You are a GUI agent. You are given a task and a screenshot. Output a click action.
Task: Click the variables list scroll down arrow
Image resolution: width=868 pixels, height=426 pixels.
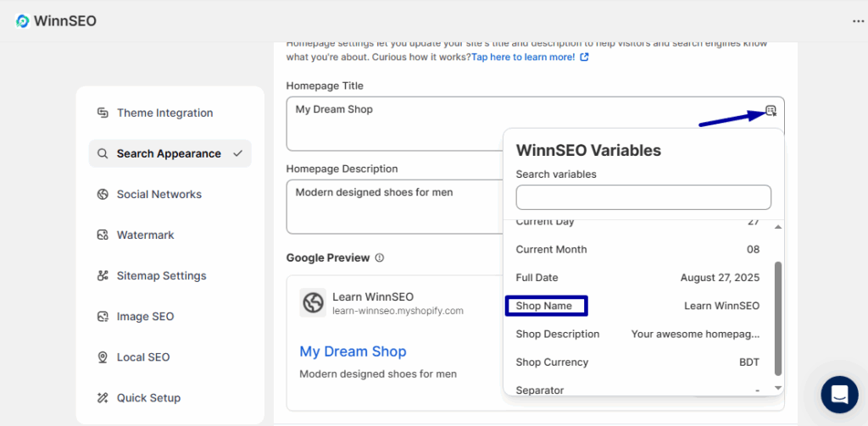778,389
